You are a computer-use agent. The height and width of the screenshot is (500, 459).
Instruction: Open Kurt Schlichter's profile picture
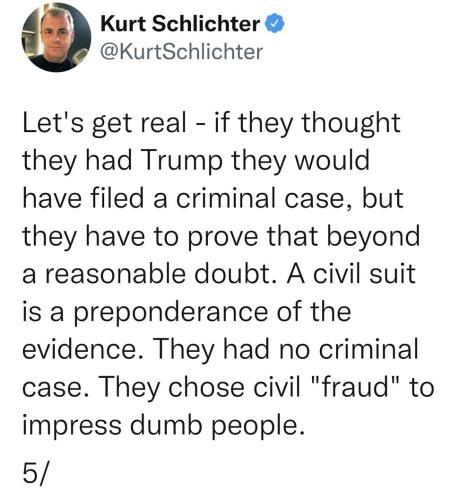[56, 37]
